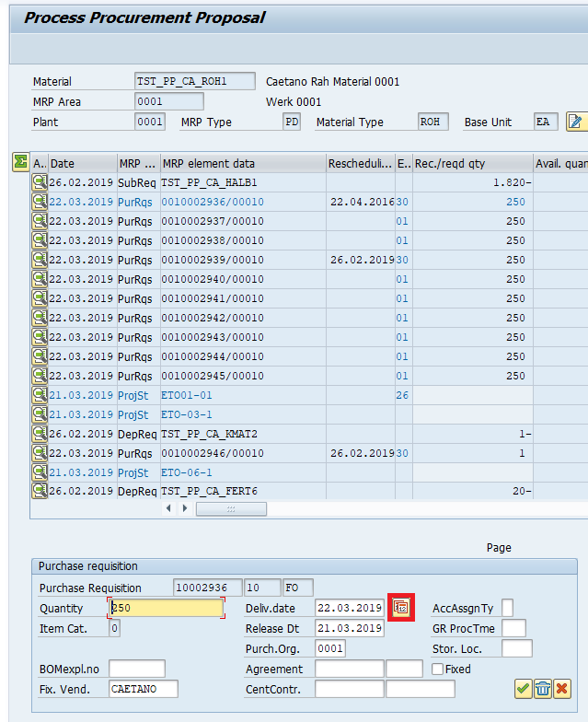Select the Release Dt date field

point(349,629)
